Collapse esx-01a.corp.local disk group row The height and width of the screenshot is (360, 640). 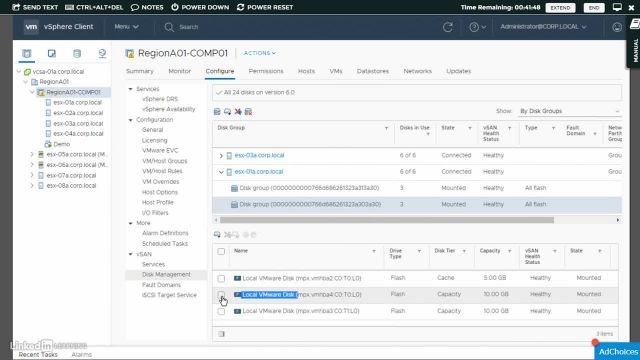[221, 172]
